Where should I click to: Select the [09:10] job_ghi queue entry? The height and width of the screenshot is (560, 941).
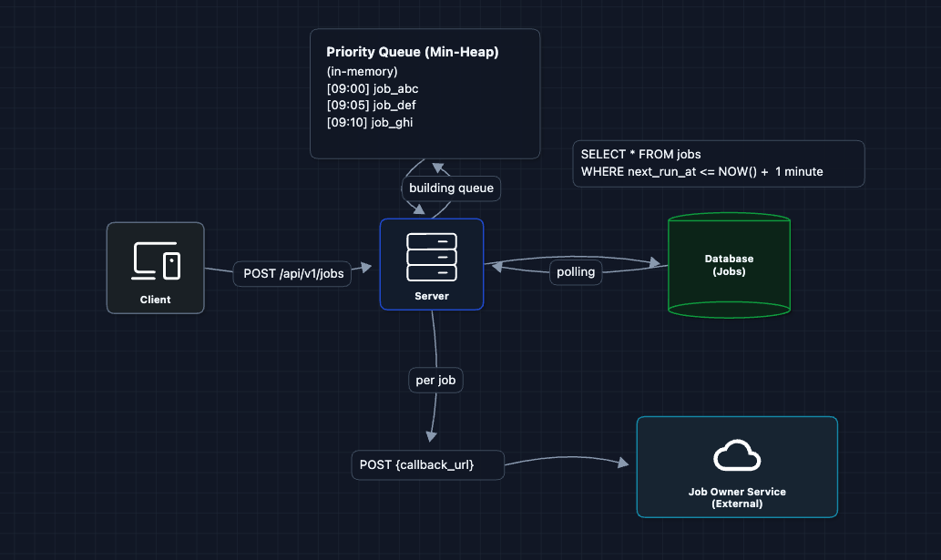click(370, 123)
